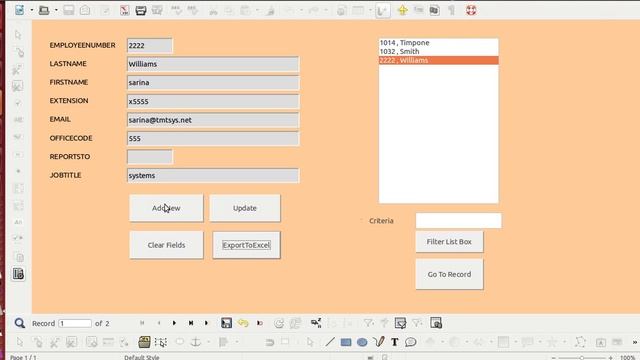Click the Add new button
Viewport: 640px width, 360px height.
[166, 208]
